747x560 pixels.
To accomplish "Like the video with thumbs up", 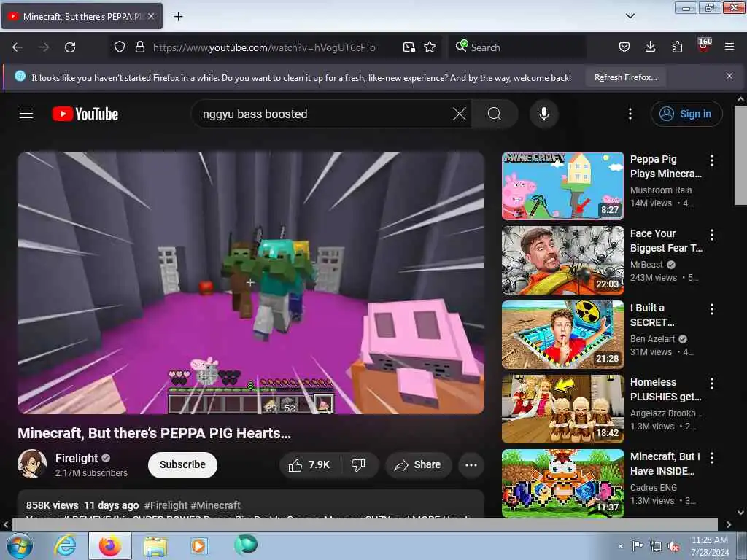I will click(309, 464).
